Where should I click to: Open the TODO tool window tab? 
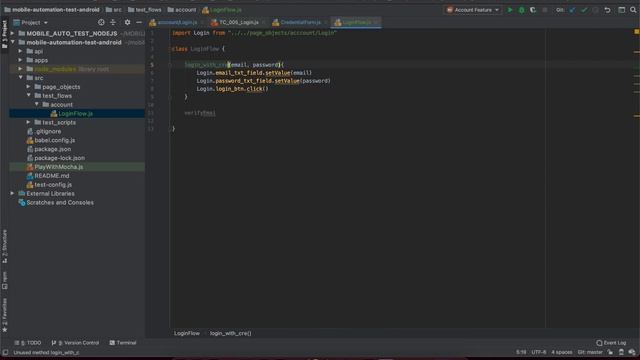click(28, 343)
